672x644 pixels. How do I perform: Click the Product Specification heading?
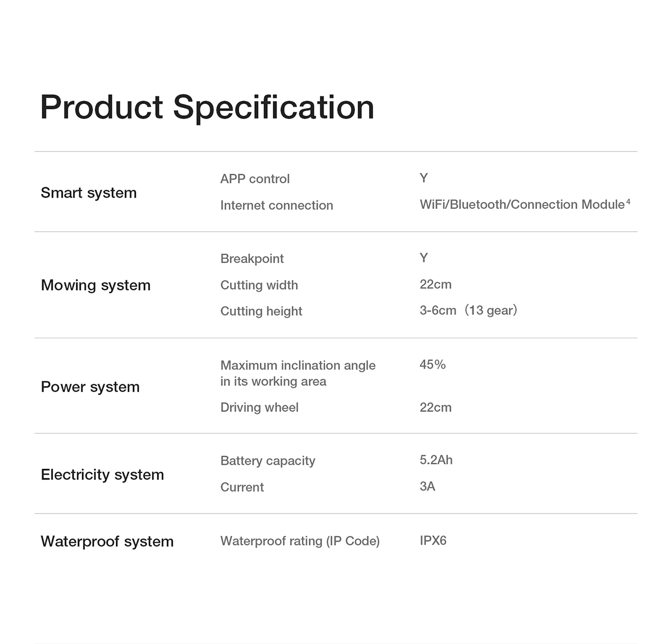coord(207,107)
